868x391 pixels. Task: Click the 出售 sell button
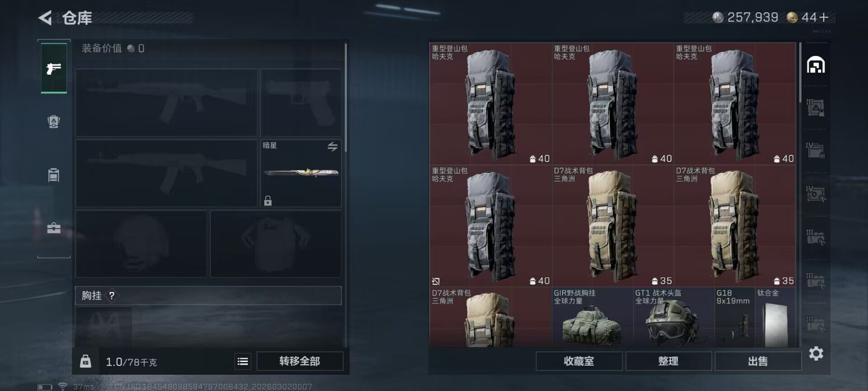pos(758,361)
